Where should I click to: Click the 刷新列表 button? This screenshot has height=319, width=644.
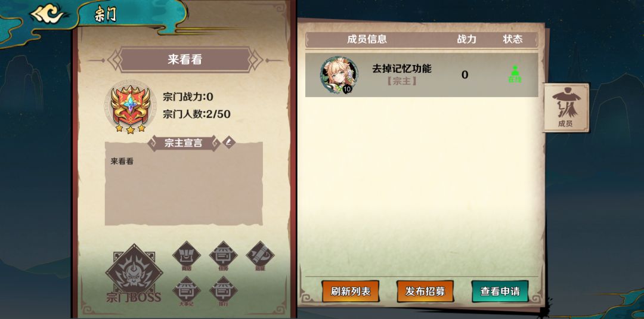coord(351,292)
